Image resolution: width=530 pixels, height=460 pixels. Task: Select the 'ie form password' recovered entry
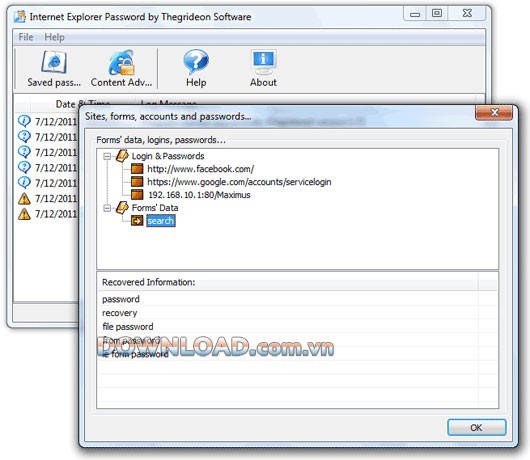pos(135,354)
